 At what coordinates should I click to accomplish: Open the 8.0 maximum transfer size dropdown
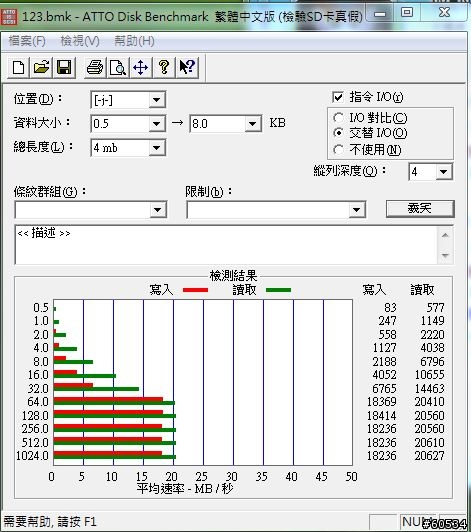tap(252, 124)
